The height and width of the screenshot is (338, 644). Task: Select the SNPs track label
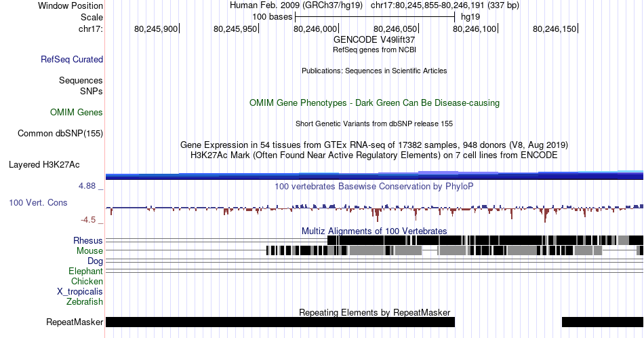92,91
